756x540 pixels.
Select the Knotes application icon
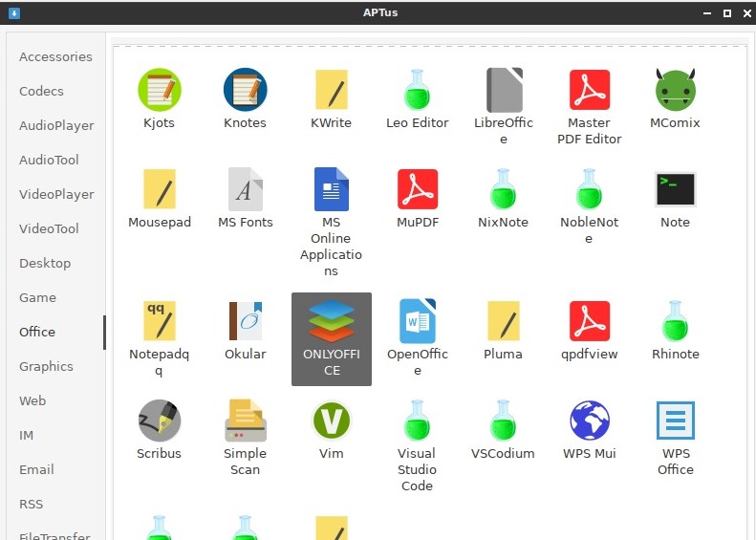pos(245,90)
